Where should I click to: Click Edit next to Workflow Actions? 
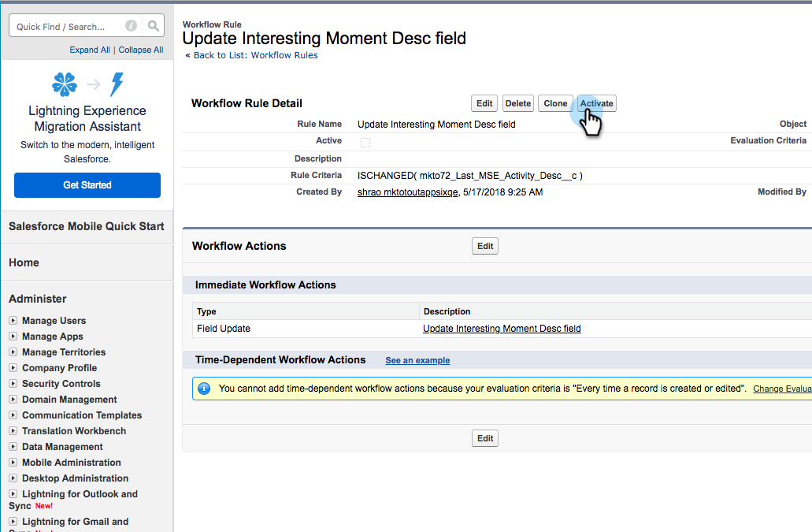click(x=485, y=246)
